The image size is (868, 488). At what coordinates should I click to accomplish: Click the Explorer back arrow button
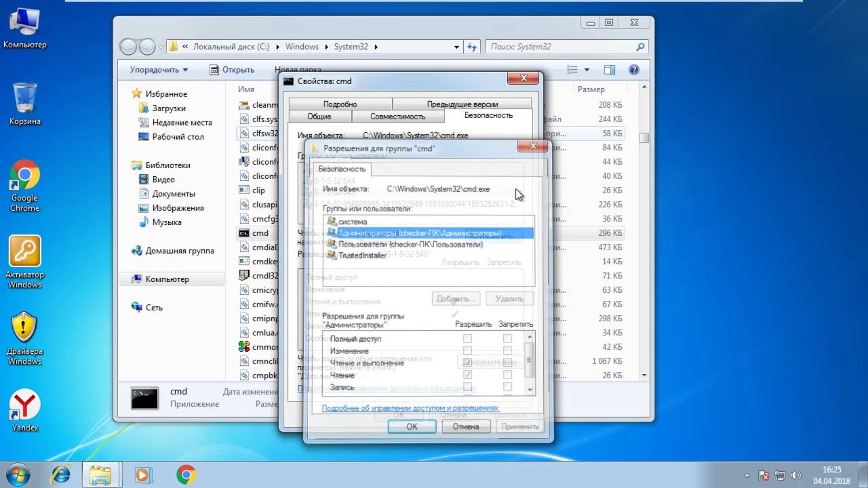pos(129,47)
